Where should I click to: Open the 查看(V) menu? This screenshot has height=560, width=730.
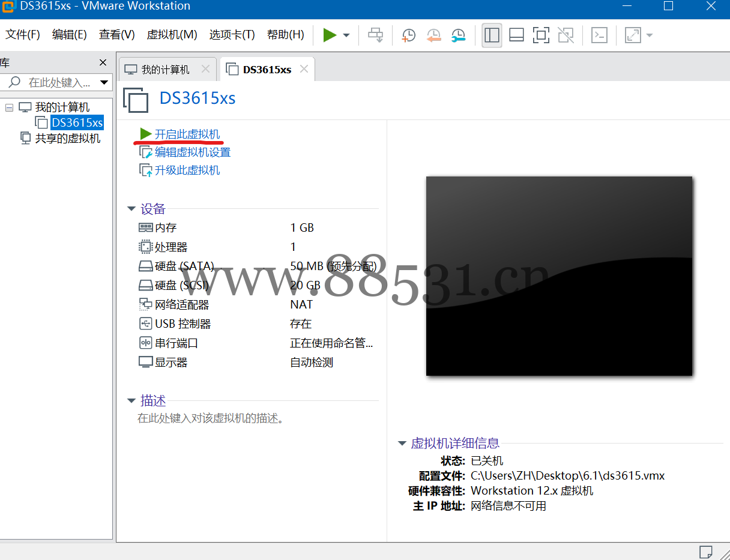click(x=117, y=35)
